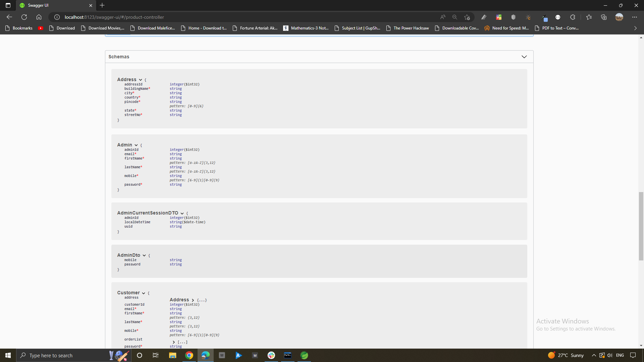Open Chrome from the taskbar
The height and width of the screenshot is (362, 644).
coord(189,355)
